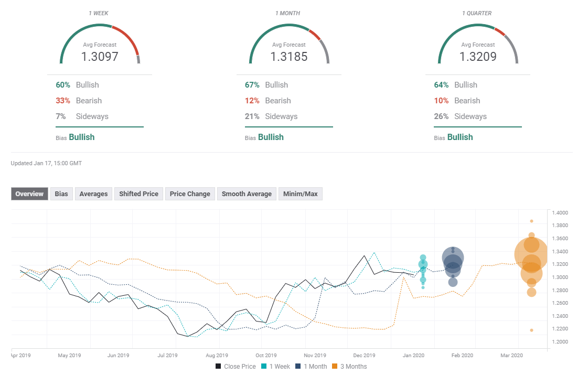The width and height of the screenshot is (588, 375).
Task: Click the large dark blue 1 Month bubble
Action: point(453,258)
